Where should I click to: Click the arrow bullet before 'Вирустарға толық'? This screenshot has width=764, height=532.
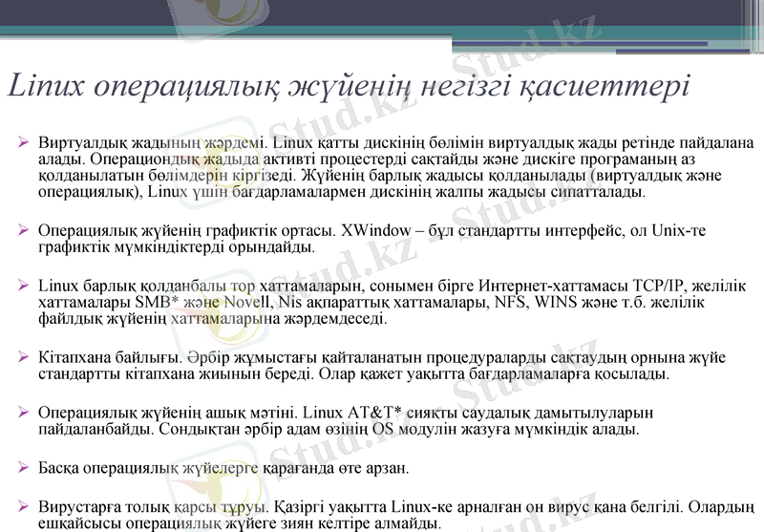click(x=23, y=506)
